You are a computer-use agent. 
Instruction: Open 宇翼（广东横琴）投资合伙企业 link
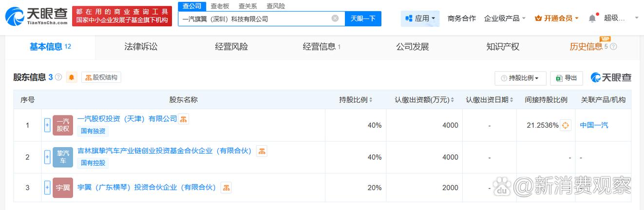click(x=147, y=187)
